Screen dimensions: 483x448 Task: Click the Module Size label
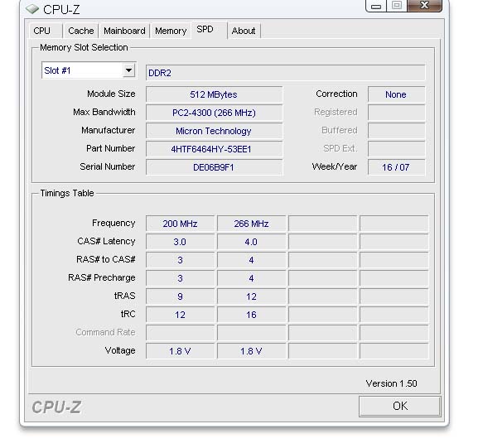coord(111,94)
